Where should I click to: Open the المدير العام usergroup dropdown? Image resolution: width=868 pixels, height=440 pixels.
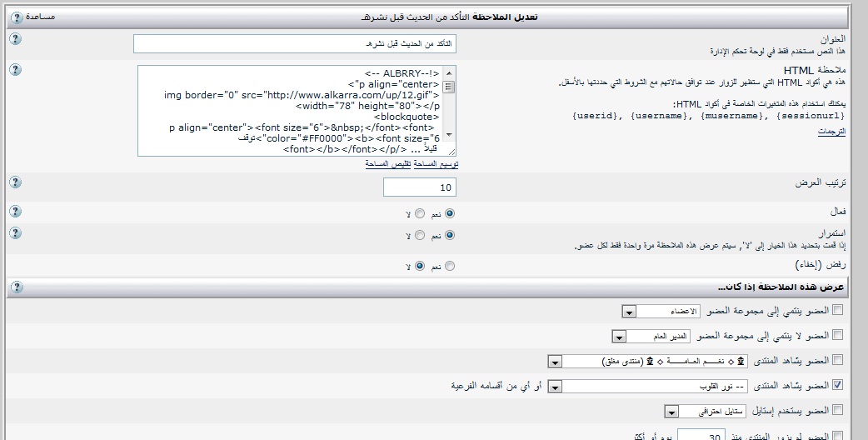pos(619,337)
